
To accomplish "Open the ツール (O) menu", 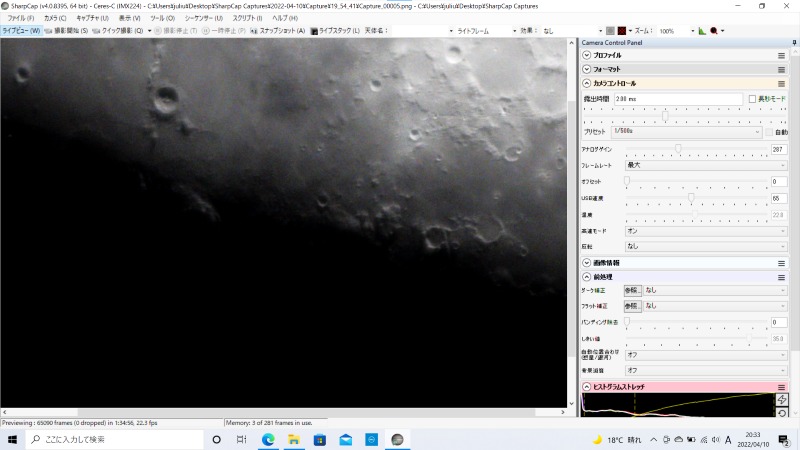I will (162, 18).
